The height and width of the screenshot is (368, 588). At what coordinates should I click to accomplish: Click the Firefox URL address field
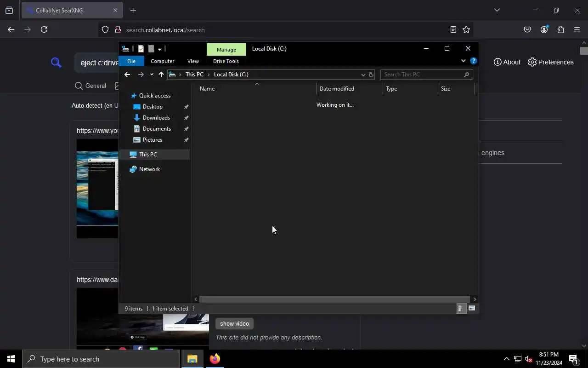click(285, 30)
